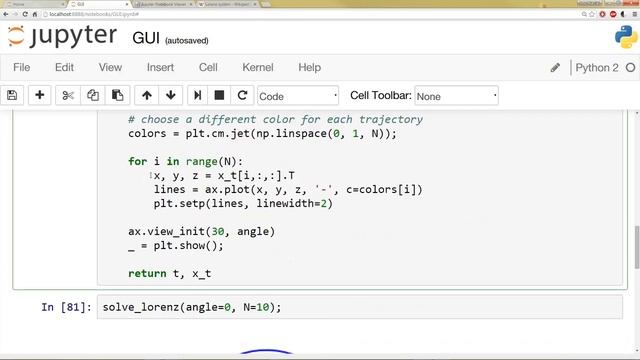Image resolution: width=640 pixels, height=360 pixels.
Task: Open the Edit menu
Action: (64, 68)
